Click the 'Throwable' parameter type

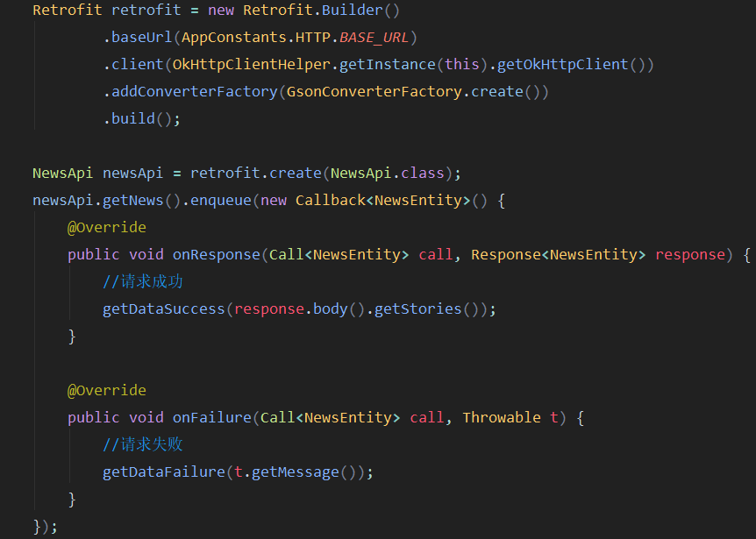pyautogui.click(x=502, y=417)
